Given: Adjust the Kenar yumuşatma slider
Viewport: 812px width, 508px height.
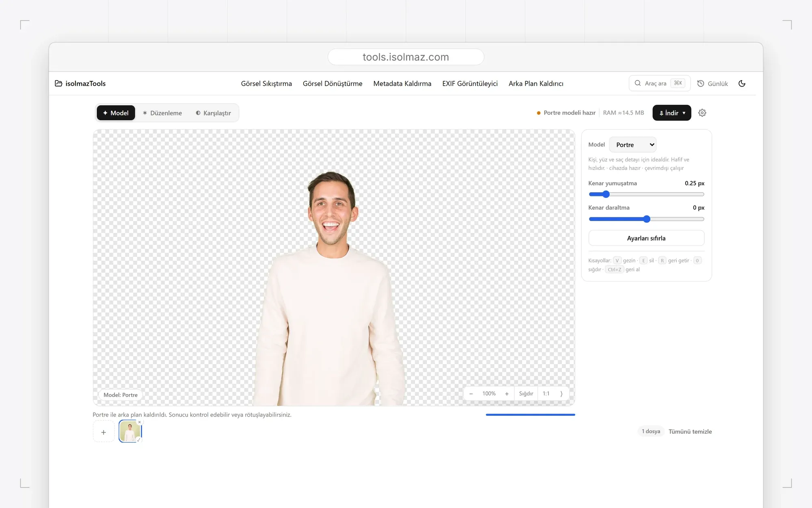Looking at the screenshot, I should tap(646, 194).
